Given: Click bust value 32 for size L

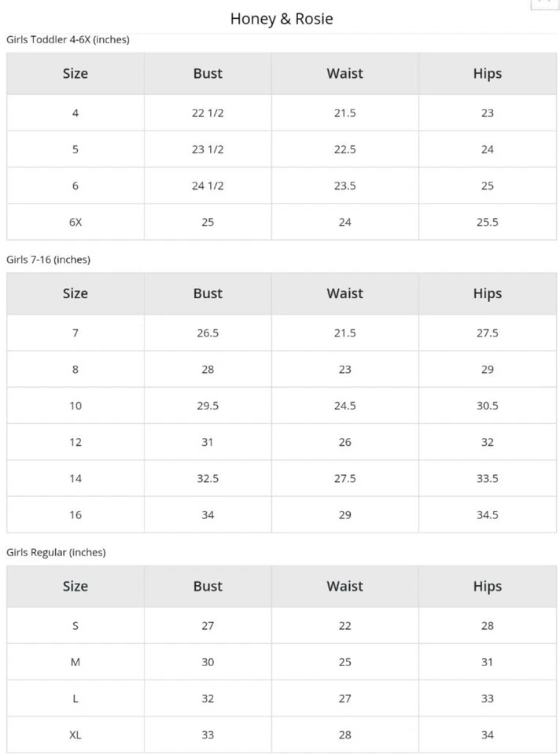Looking at the screenshot, I should click(x=208, y=698).
